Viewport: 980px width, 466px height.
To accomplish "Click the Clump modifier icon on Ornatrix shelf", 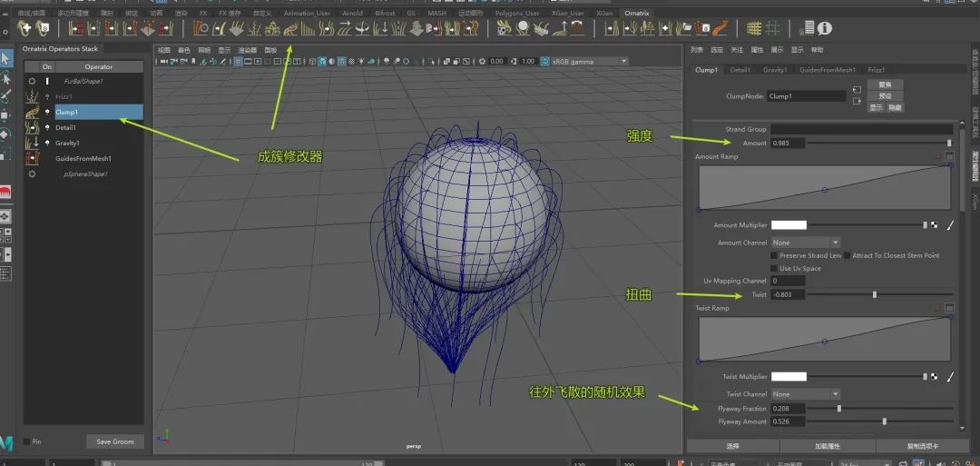I will pyautogui.click(x=290, y=29).
